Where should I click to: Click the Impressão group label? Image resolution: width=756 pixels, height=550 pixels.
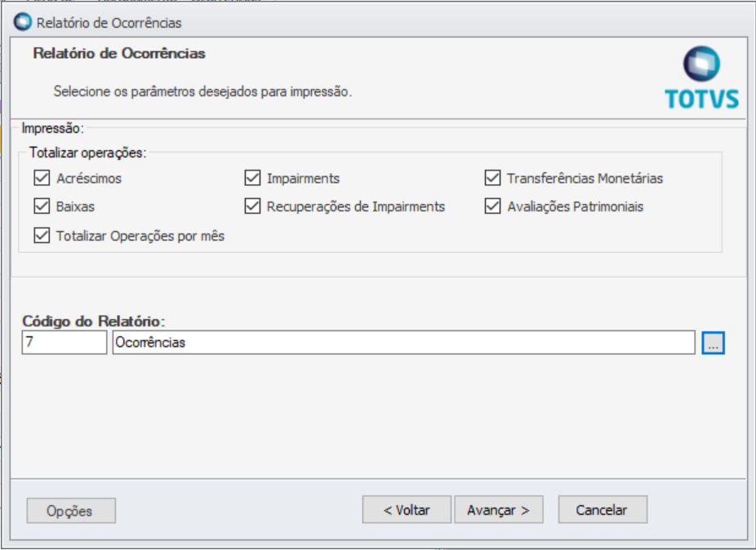pos(52,128)
